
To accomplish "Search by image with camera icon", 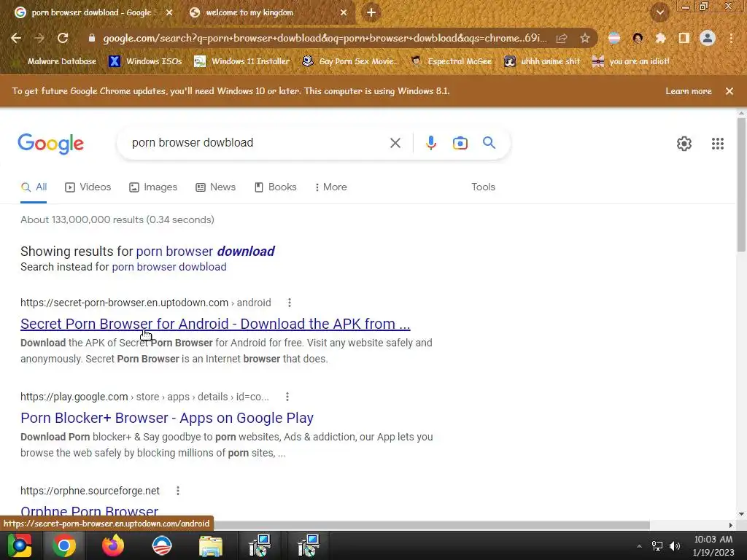I will pos(460,143).
